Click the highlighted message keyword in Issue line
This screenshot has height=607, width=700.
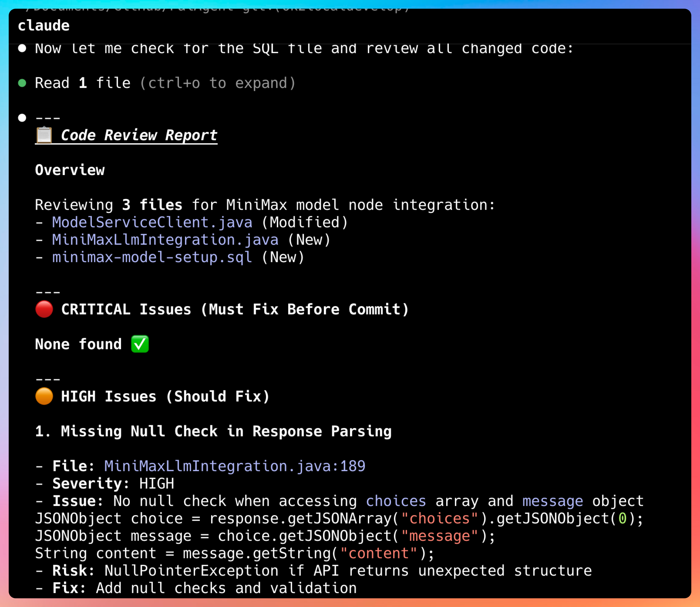click(x=552, y=501)
